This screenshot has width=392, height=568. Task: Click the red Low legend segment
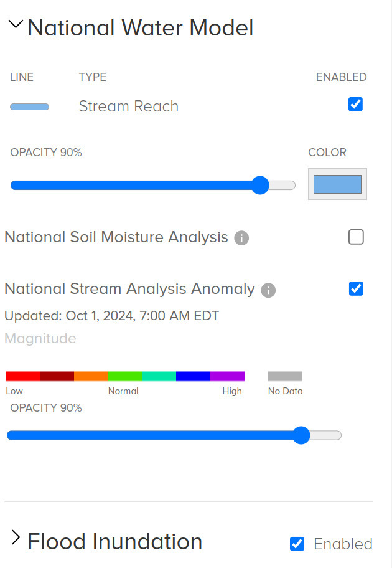(23, 376)
